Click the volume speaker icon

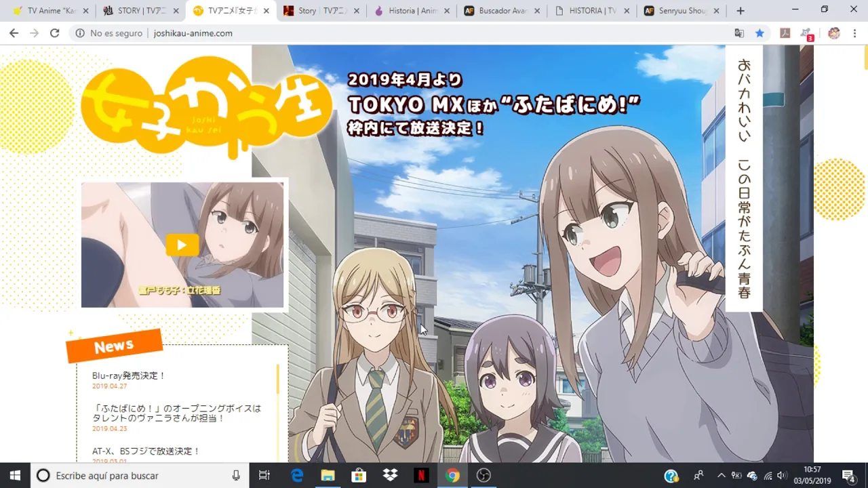coord(782,476)
